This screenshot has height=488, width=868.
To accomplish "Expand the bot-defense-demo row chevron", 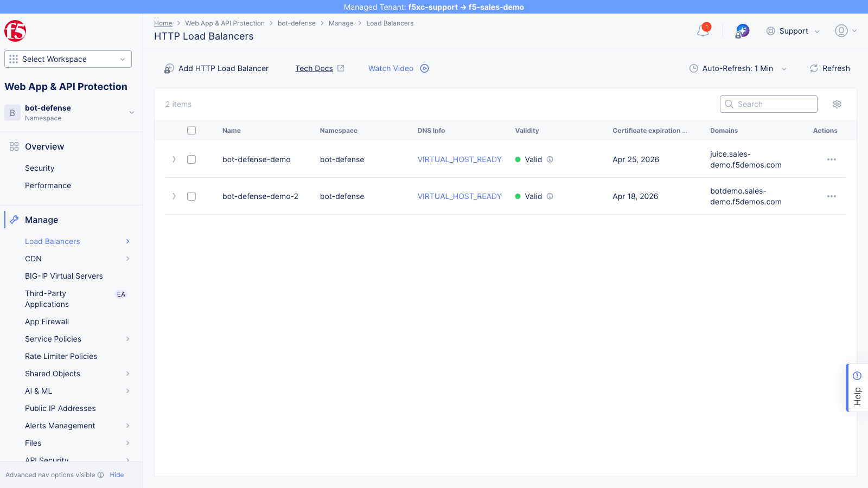I will pyautogui.click(x=174, y=159).
